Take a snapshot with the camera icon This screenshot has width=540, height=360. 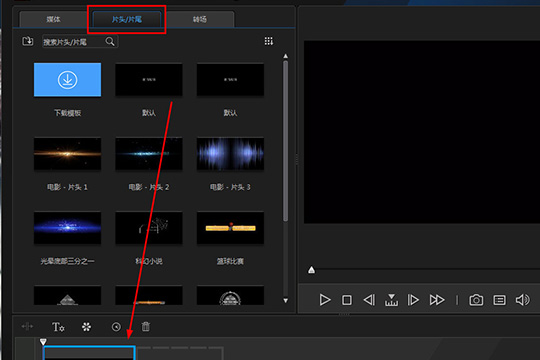476,300
